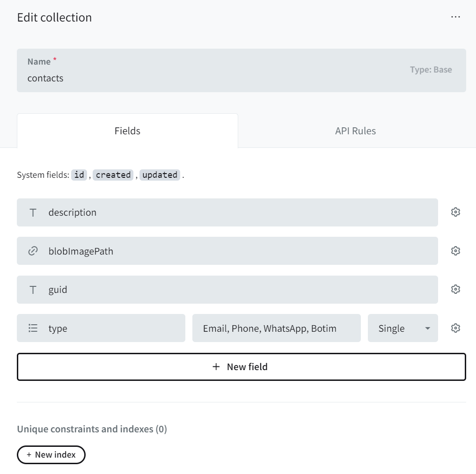This screenshot has width=476, height=474.
Task: Open settings gear for the guid field
Action: (x=455, y=289)
